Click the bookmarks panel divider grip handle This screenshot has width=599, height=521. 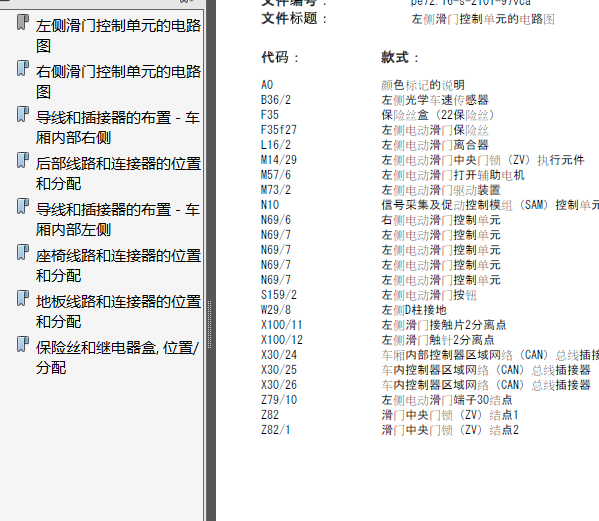click(209, 325)
